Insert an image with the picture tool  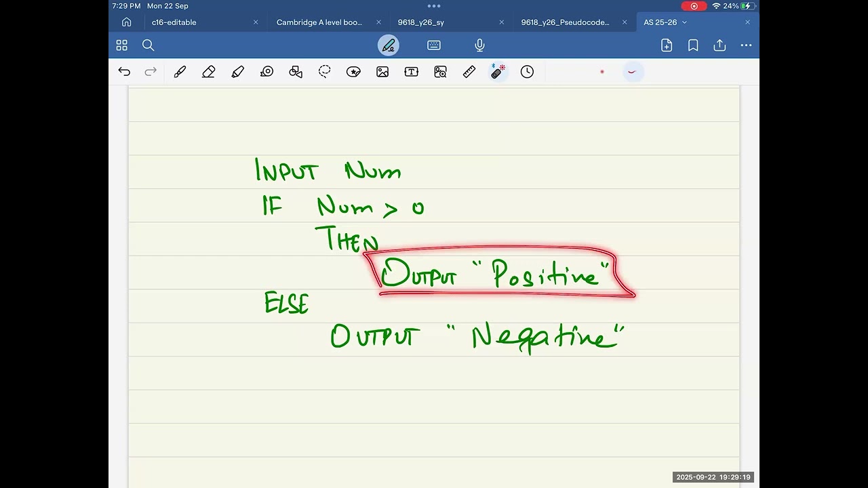pyautogui.click(x=382, y=72)
